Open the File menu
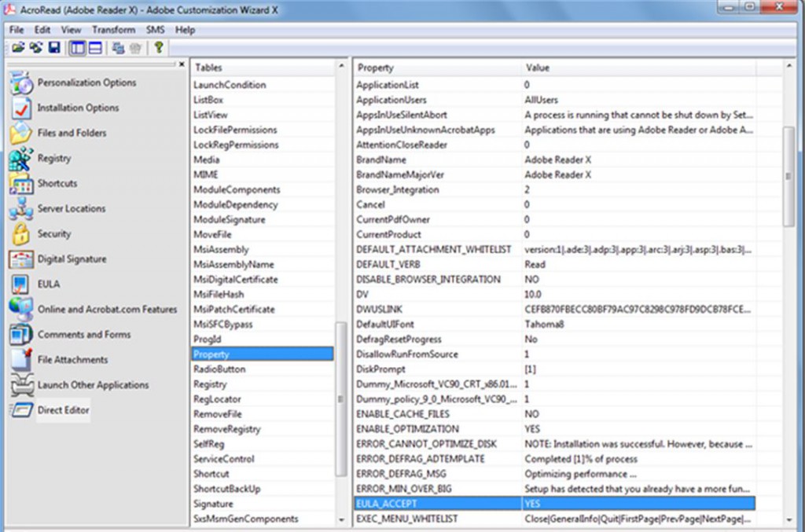The height and width of the screenshot is (532, 805). point(17,30)
